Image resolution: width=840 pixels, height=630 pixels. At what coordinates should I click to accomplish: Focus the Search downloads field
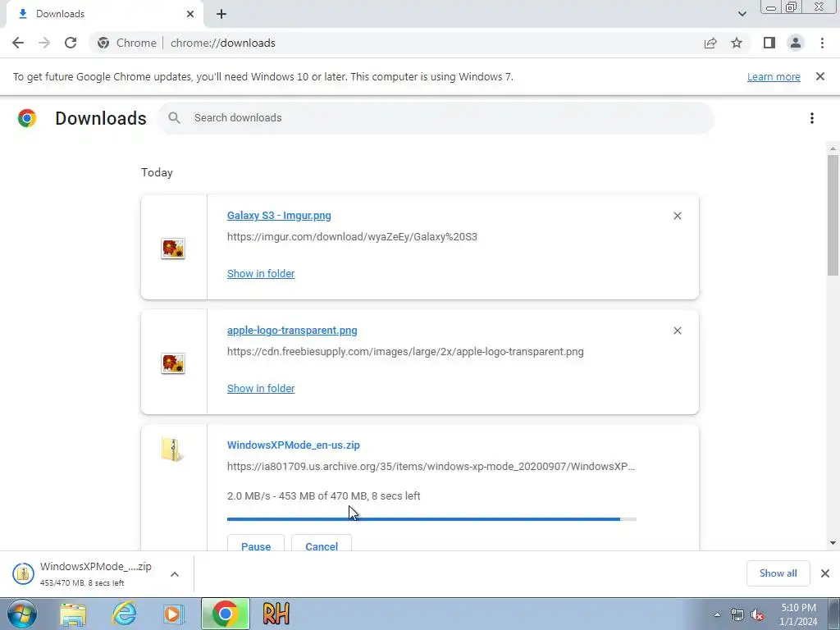[436, 118]
